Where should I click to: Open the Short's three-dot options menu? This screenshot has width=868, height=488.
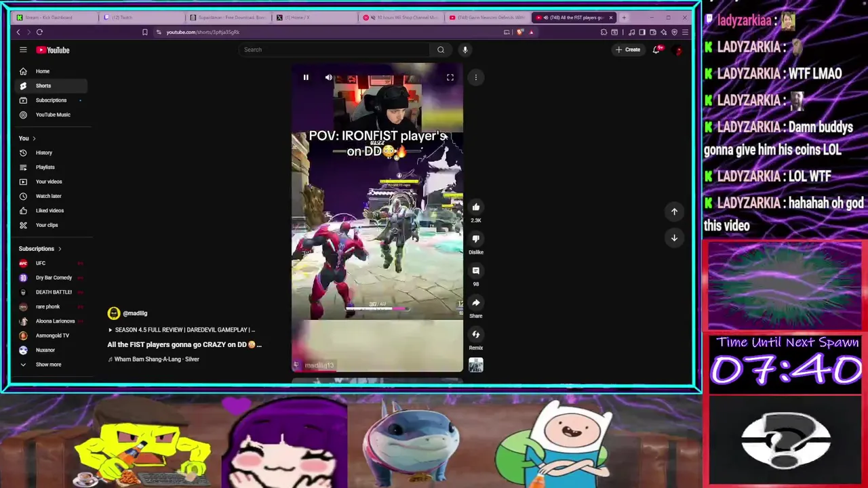pyautogui.click(x=476, y=77)
